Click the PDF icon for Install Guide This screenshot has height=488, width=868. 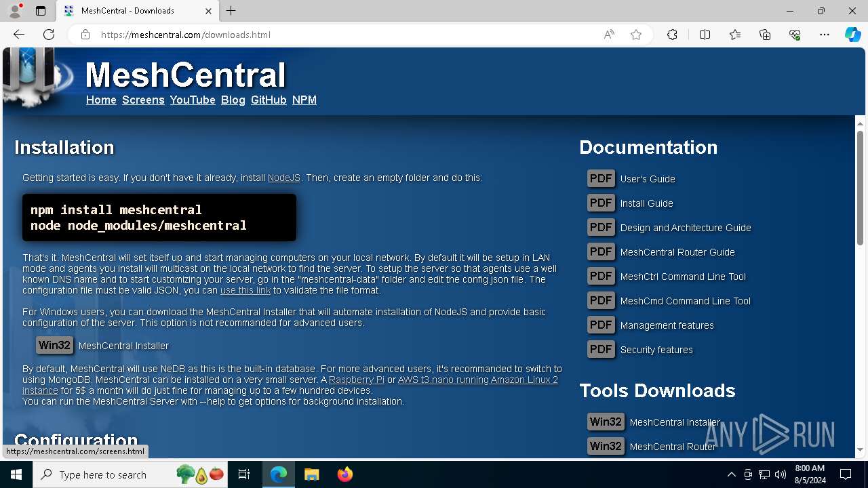pos(601,203)
